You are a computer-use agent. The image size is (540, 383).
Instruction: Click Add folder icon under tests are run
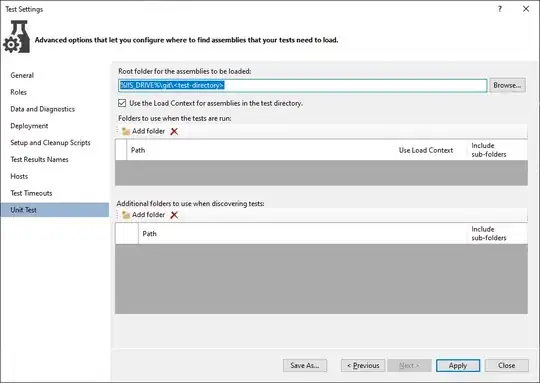[126, 131]
